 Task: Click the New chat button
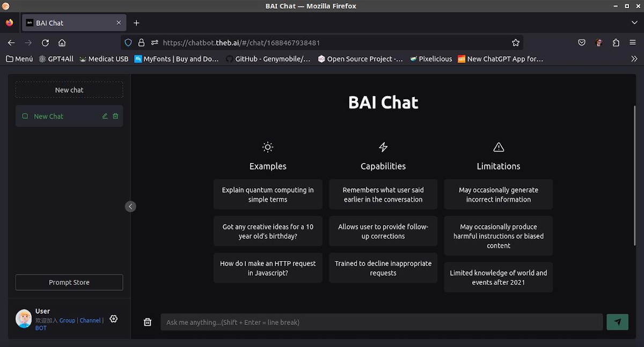(69, 90)
